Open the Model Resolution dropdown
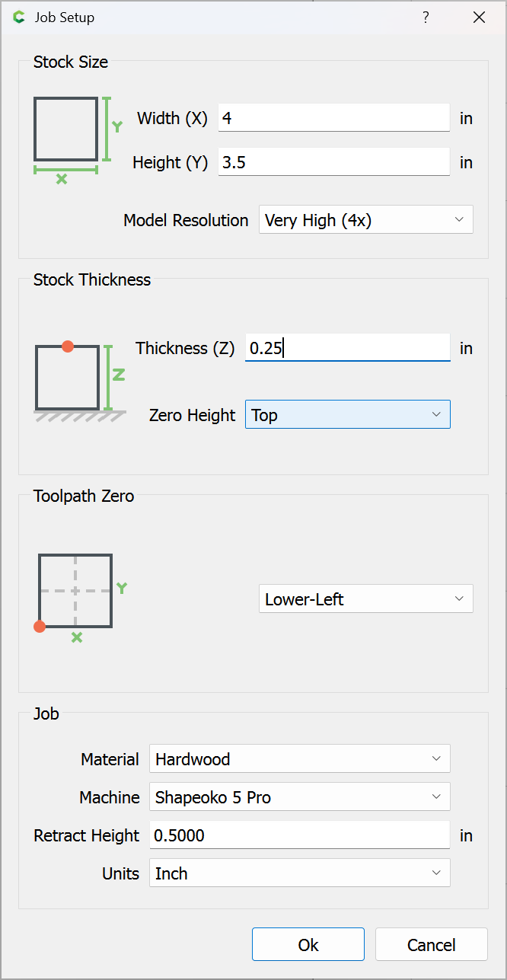This screenshot has height=980, width=507. pos(365,220)
